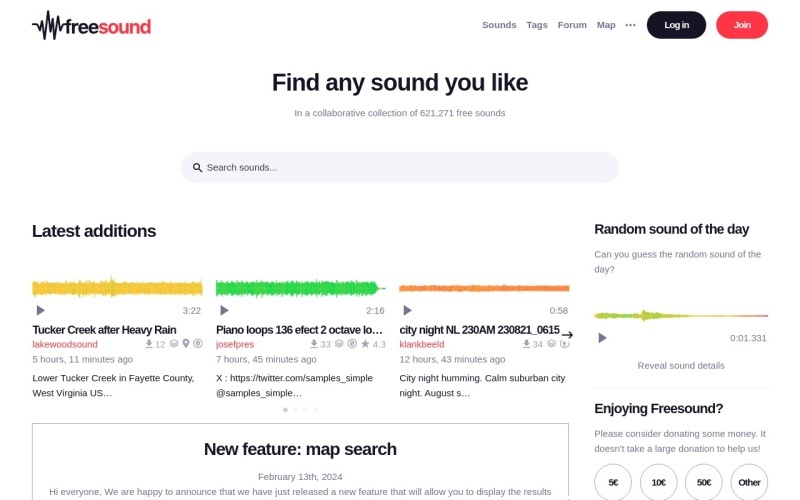Viewport: 800px width, 500px height.
Task: Donate 10€ to Freesound
Action: click(659, 482)
